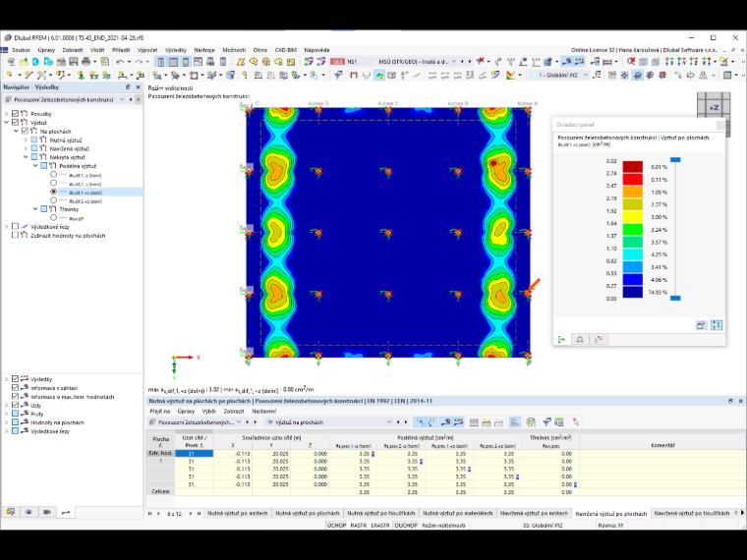Click the open folder icon in toolbar
747x560 pixels.
[x=24, y=62]
